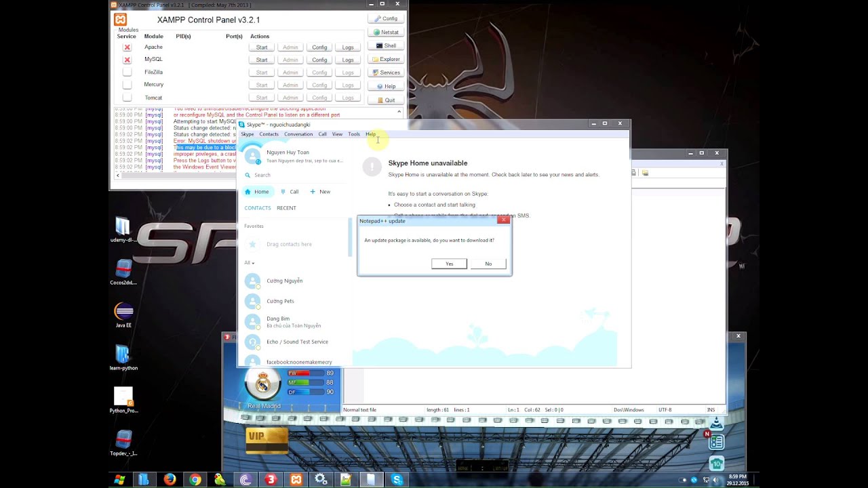
Task: Open the Help menu in Skype
Action: pos(370,134)
